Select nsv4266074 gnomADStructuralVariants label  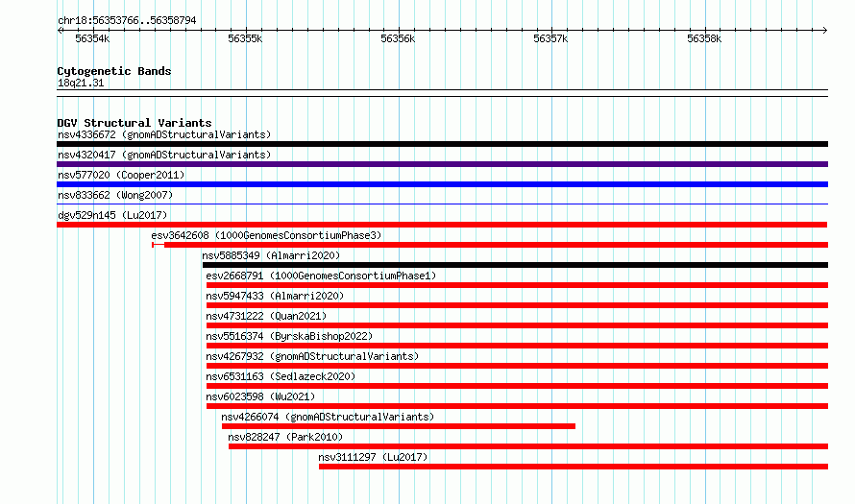pos(328,417)
